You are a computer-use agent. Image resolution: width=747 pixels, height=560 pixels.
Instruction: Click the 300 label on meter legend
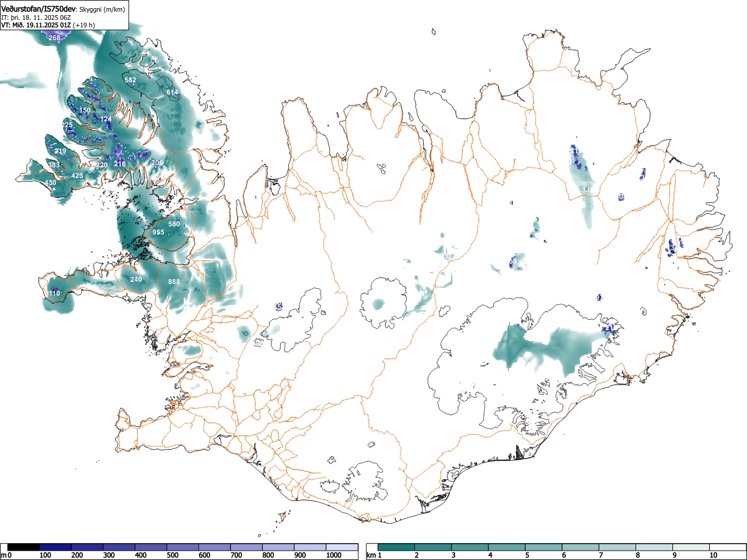click(x=109, y=555)
